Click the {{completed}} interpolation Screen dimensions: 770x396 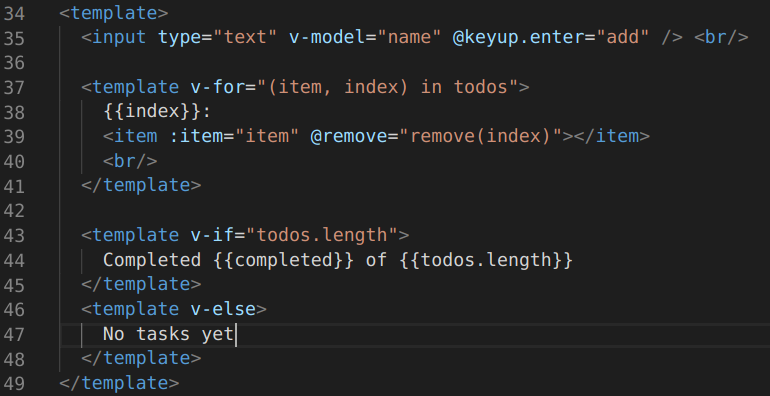(283, 259)
